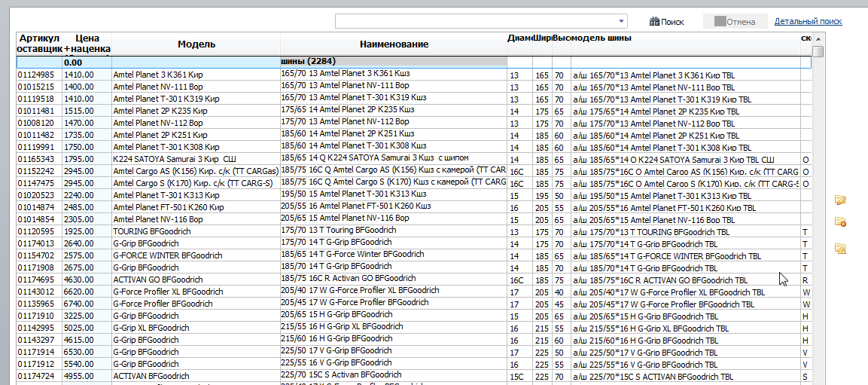The height and width of the screenshot is (385, 868).
Task: Click model cell ACTIVAN GO BFGoodrich
Action: coord(196,280)
